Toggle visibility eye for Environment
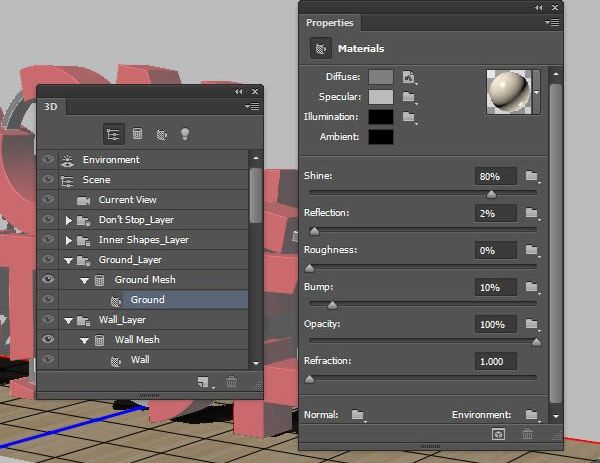The width and height of the screenshot is (600, 463). 48,159
